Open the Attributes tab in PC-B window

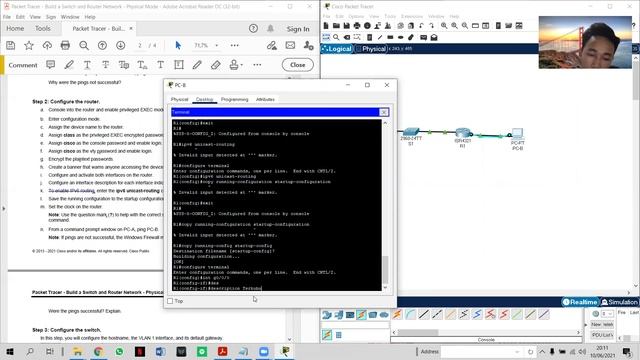coord(265,100)
